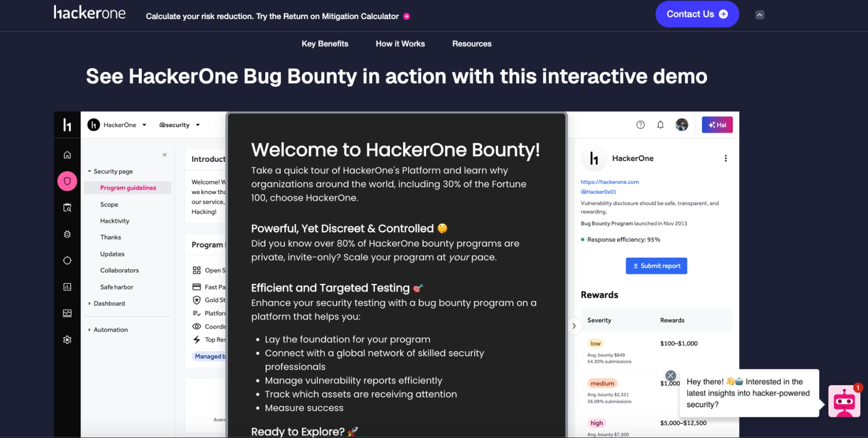Open the notifications bell icon
Image resolution: width=868 pixels, height=438 pixels.
click(x=660, y=125)
